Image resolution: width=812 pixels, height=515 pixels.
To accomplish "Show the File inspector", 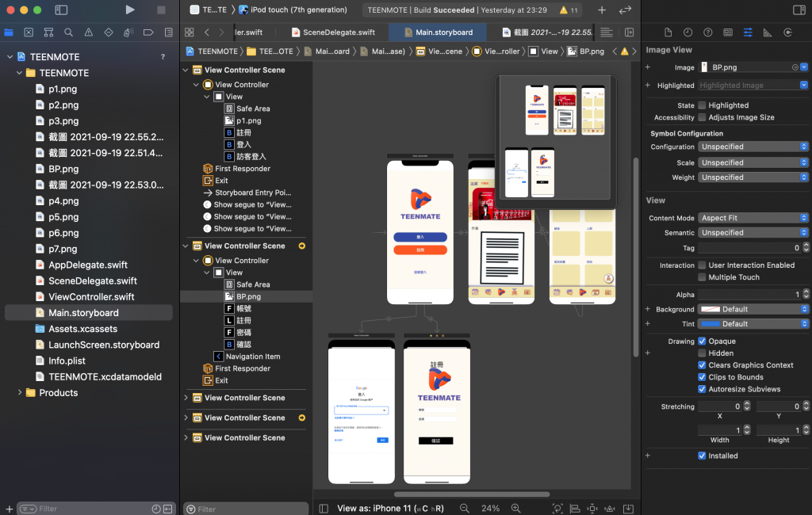I will pos(668,32).
